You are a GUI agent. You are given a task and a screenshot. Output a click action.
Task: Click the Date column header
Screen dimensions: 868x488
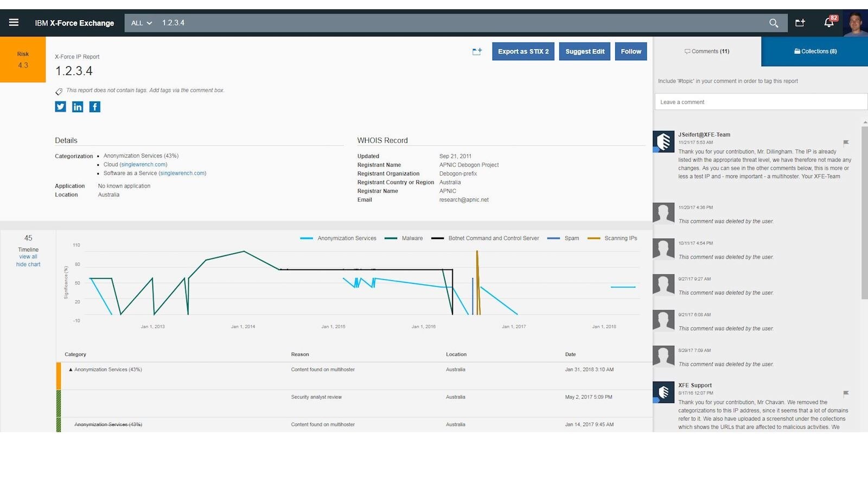point(570,355)
